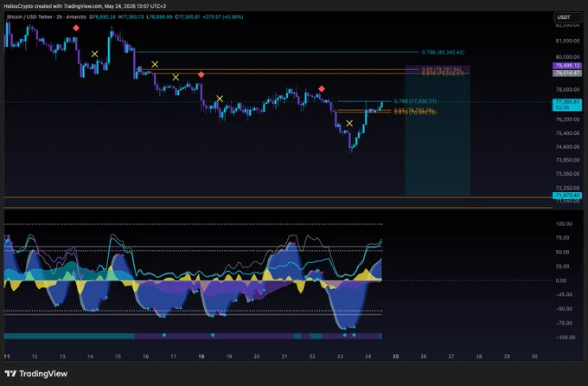Click the 73,050.00 price axis label
Viewport: 588px width, 386px height.
(567, 173)
